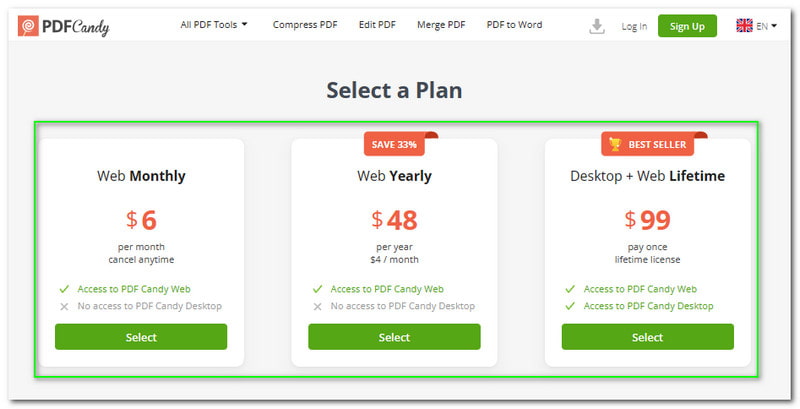
Task: Click the trophy icon on Best Seller badge
Action: (x=615, y=144)
